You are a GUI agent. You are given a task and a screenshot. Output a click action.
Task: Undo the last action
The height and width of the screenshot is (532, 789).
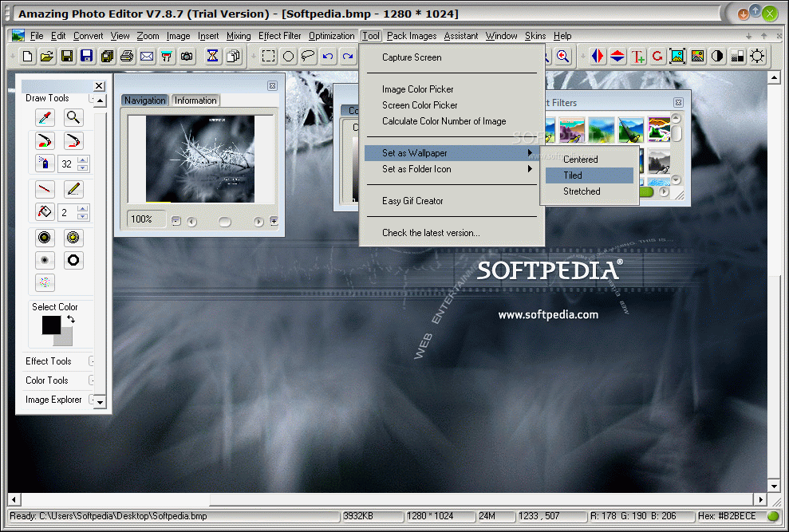click(x=328, y=57)
